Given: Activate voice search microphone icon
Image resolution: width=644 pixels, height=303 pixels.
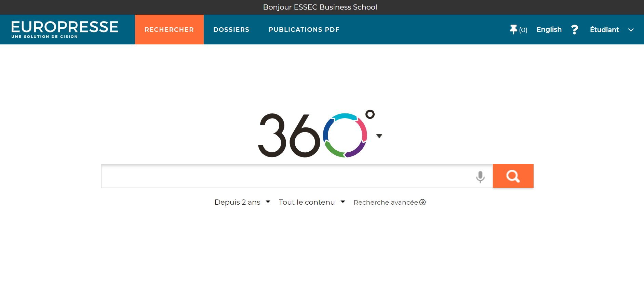Looking at the screenshot, I should pyautogui.click(x=480, y=177).
